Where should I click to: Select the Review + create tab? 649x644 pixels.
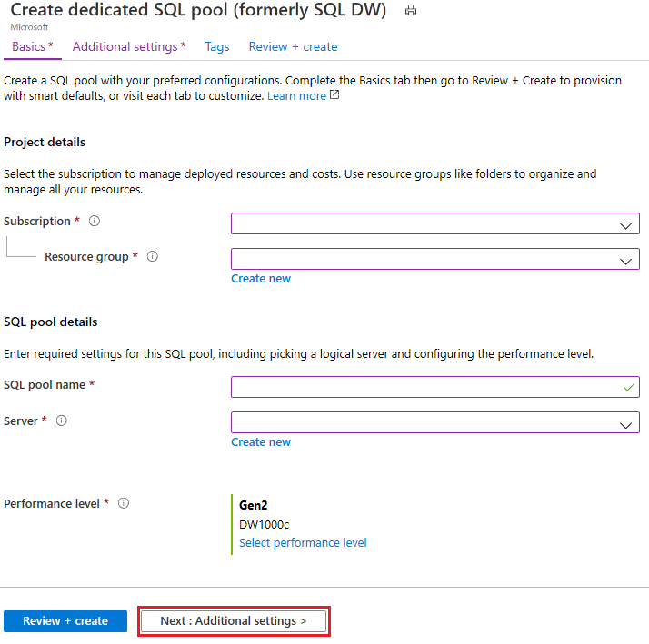293,46
